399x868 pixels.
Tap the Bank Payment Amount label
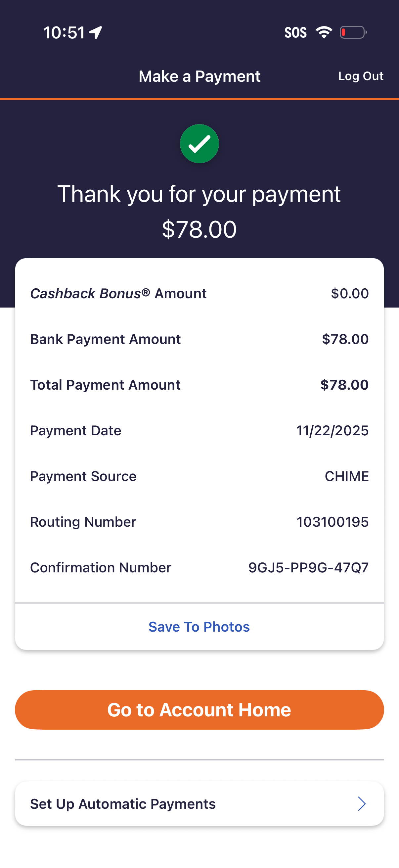[x=106, y=339]
